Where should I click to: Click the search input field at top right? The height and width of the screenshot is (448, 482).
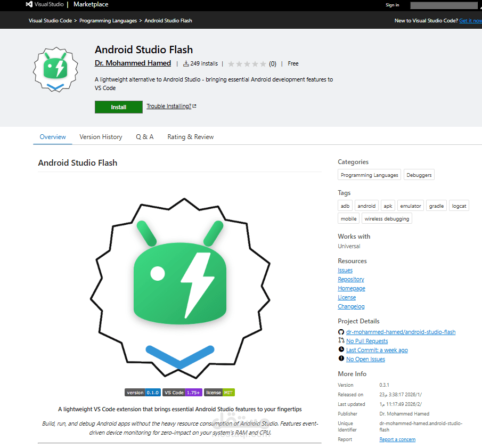click(444, 5)
